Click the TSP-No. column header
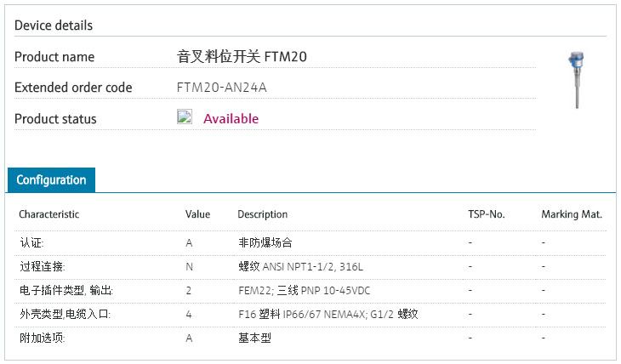Viewport: 621px width, 364px height. click(x=486, y=214)
